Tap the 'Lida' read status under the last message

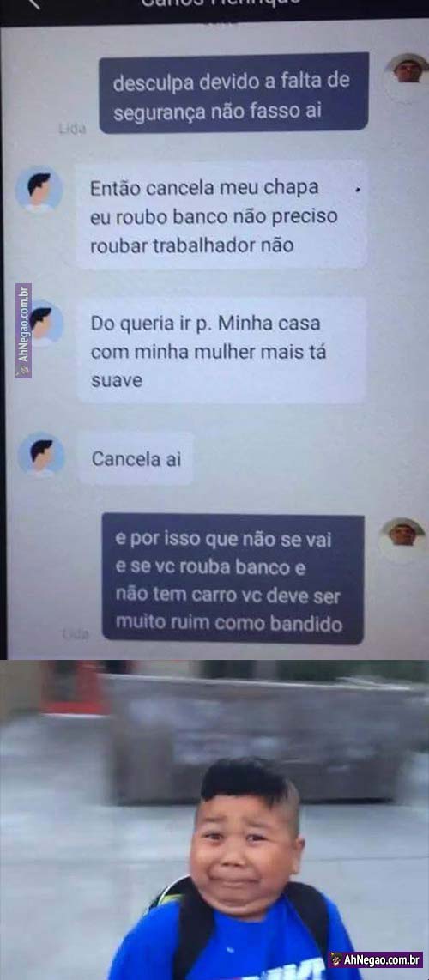(x=76, y=634)
